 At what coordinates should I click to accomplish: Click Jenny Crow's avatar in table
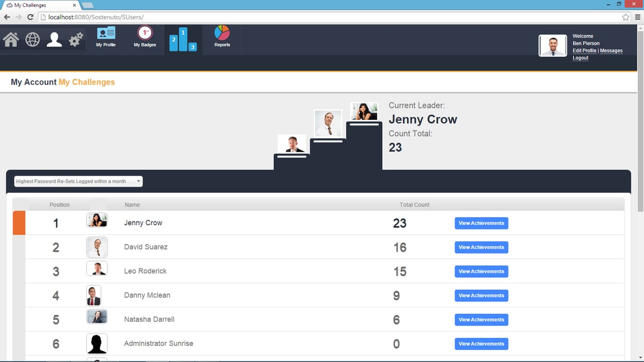pos(97,220)
